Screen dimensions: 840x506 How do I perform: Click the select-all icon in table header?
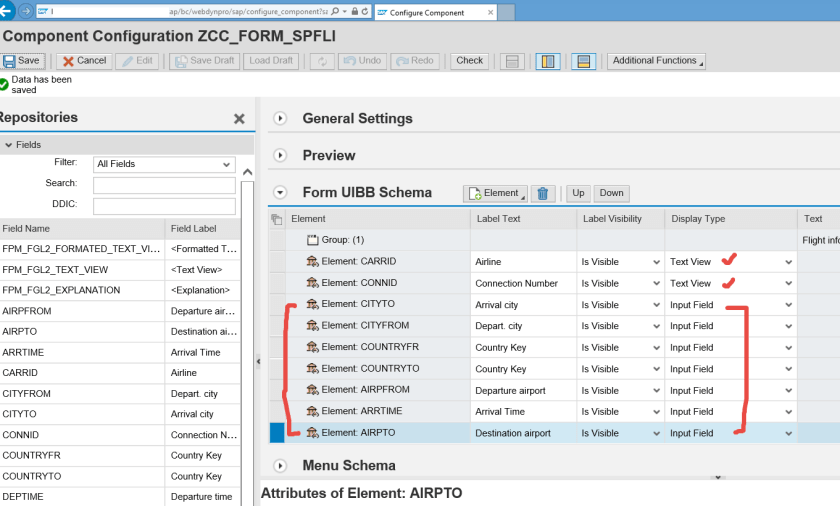(277, 219)
